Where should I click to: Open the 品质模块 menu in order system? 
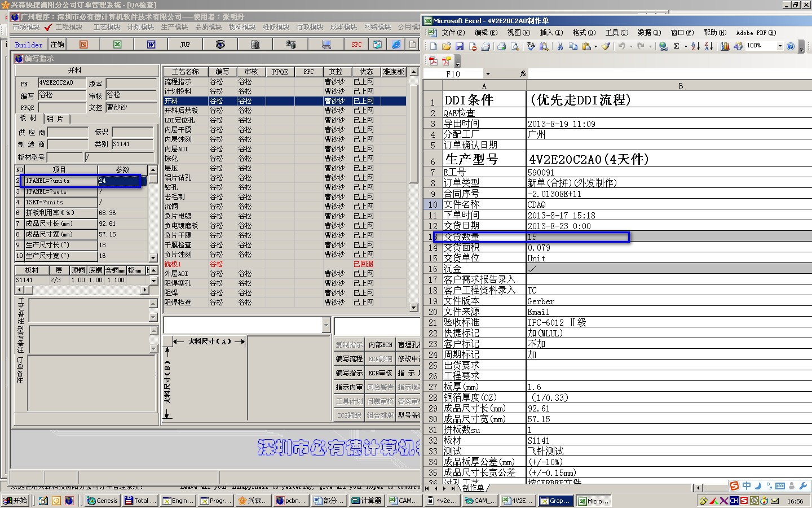[x=208, y=27]
